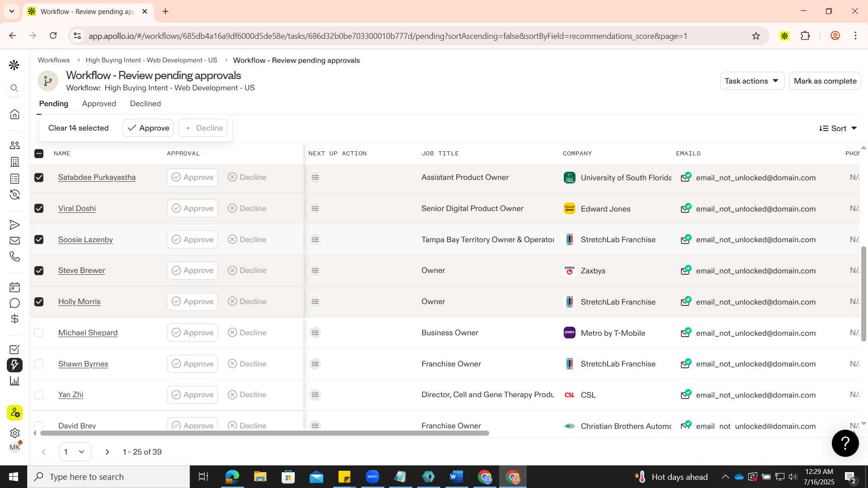Check Shawn Byrnes's checkbox
The width and height of the screenshot is (868, 488).
[39, 364]
